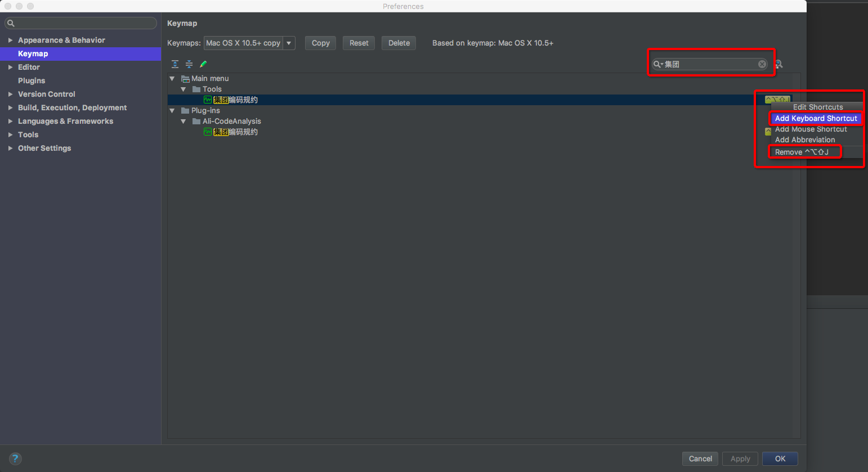The width and height of the screenshot is (868, 472).
Task: Collapse the Main menu tree node
Action: (172, 79)
